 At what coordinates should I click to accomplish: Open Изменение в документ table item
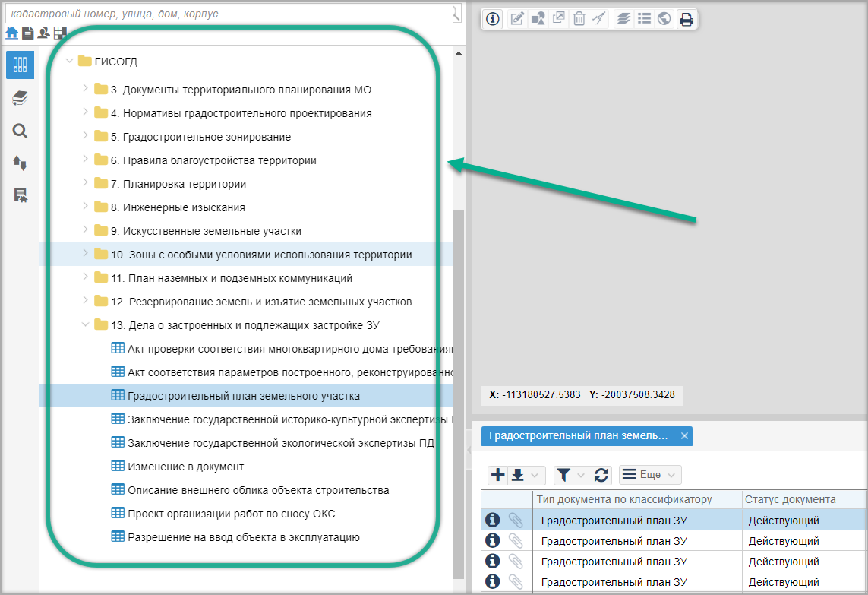(x=185, y=467)
